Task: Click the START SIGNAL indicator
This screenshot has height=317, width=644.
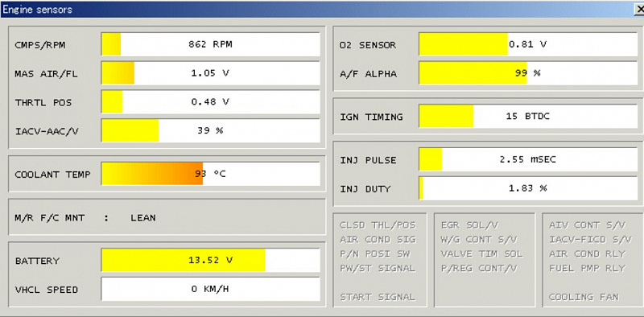Action: [x=378, y=297]
